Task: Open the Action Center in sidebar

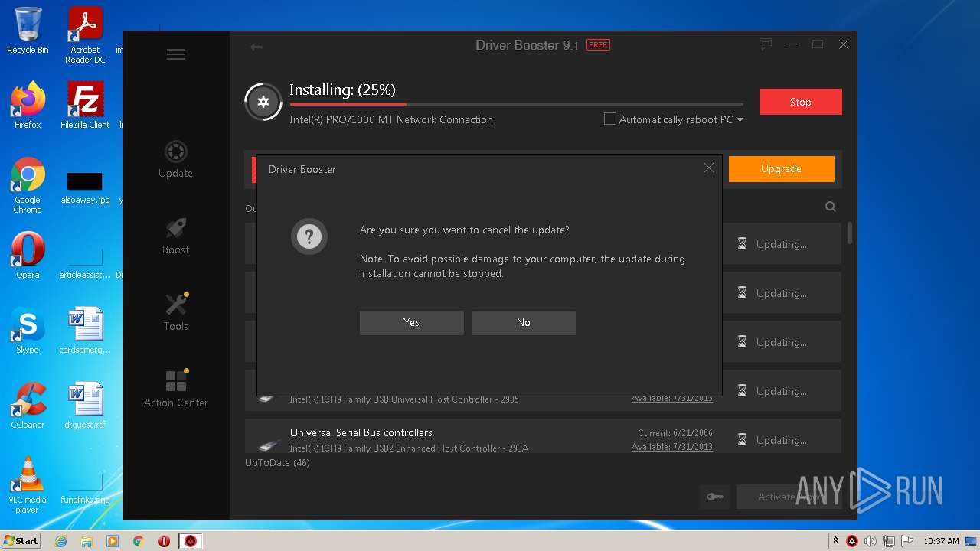Action: [x=175, y=389]
